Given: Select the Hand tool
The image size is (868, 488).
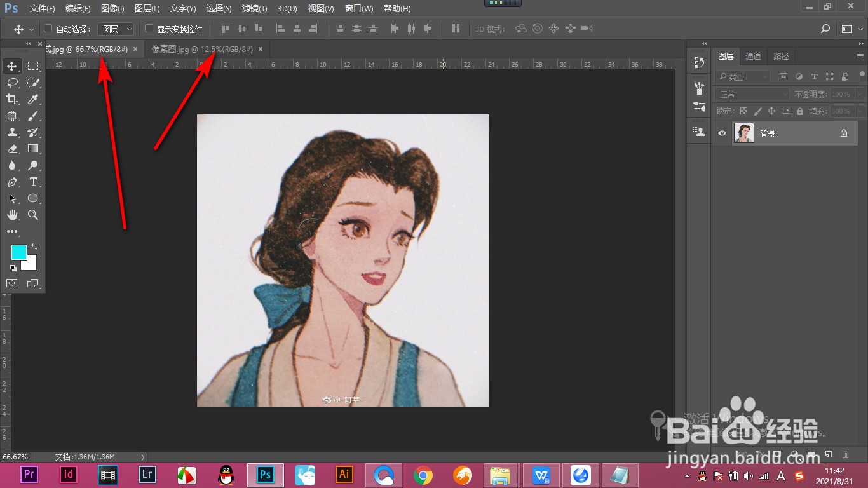Looking at the screenshot, I should (12, 215).
